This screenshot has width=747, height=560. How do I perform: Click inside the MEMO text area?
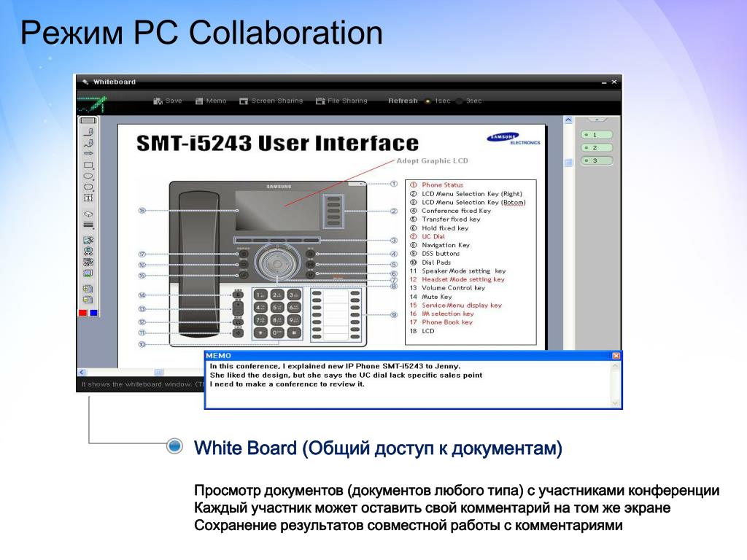[x=409, y=385]
